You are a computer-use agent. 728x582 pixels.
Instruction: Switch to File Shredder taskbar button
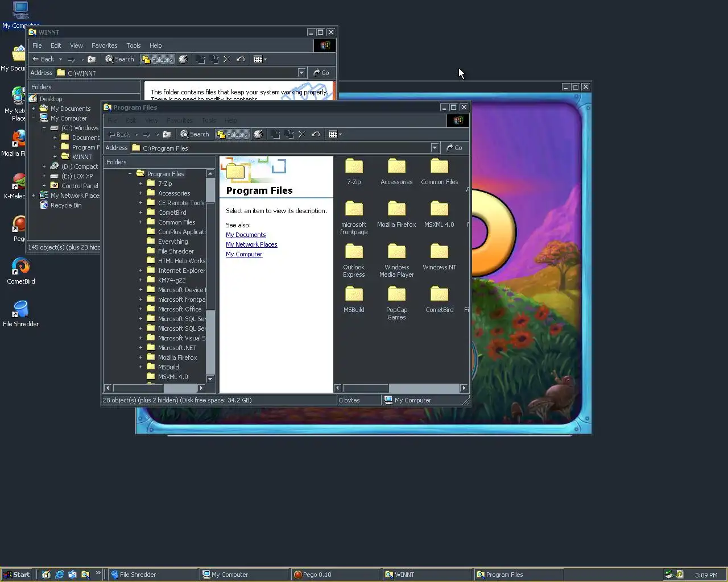pos(152,575)
